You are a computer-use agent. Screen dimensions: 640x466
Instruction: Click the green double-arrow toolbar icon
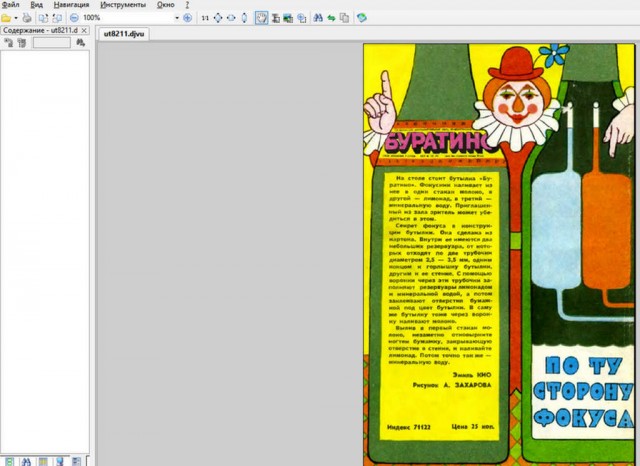(x=331, y=18)
